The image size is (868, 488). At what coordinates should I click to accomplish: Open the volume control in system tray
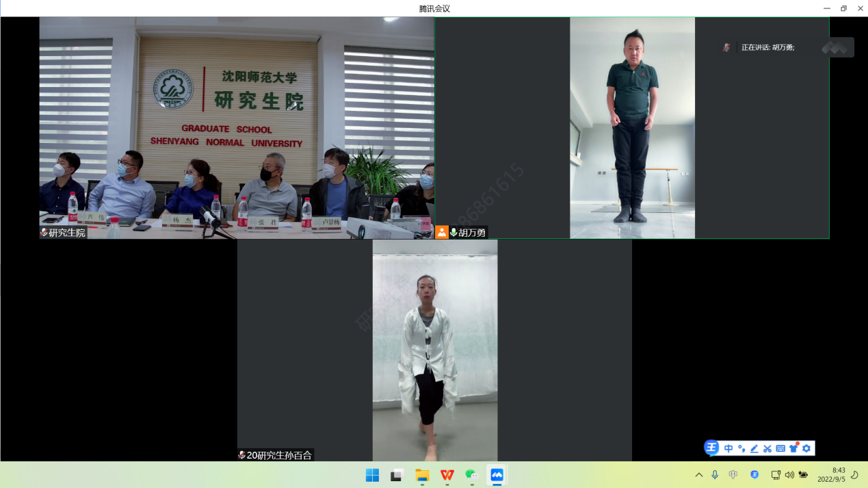click(789, 475)
